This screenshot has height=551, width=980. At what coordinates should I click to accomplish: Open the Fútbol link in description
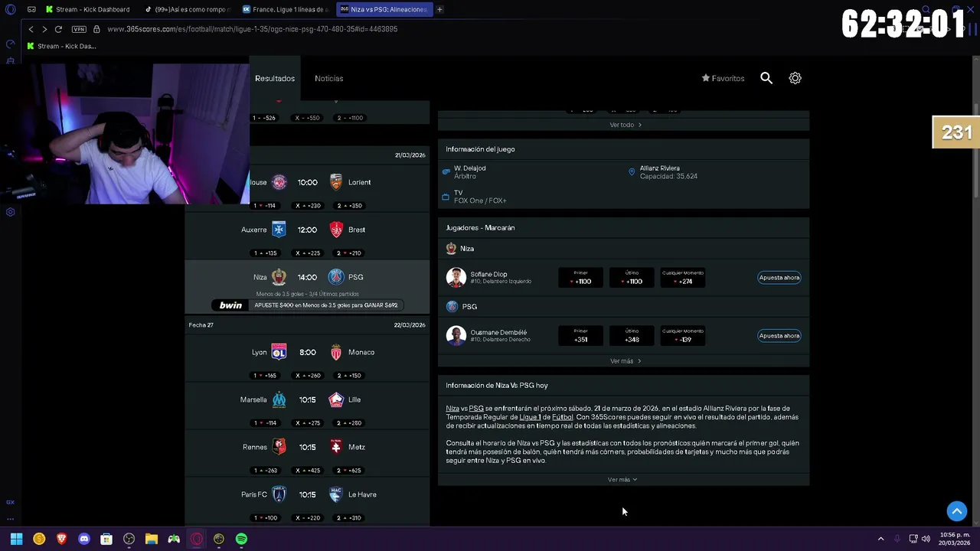(562, 417)
